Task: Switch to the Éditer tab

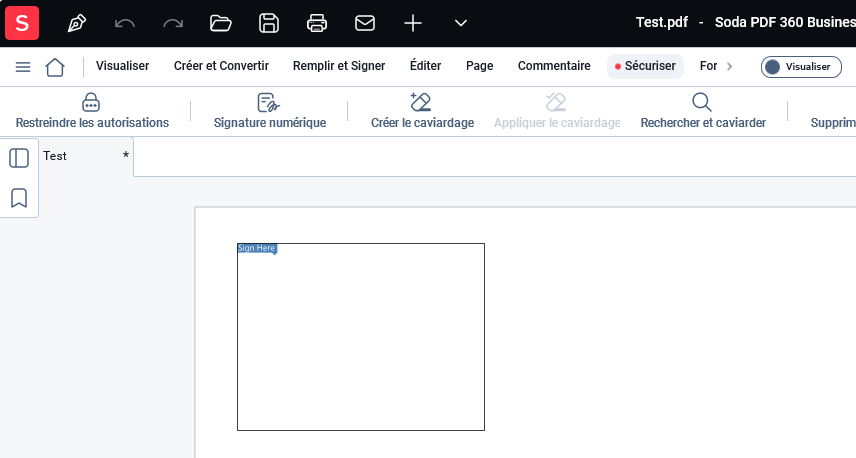Action: pyautogui.click(x=425, y=66)
